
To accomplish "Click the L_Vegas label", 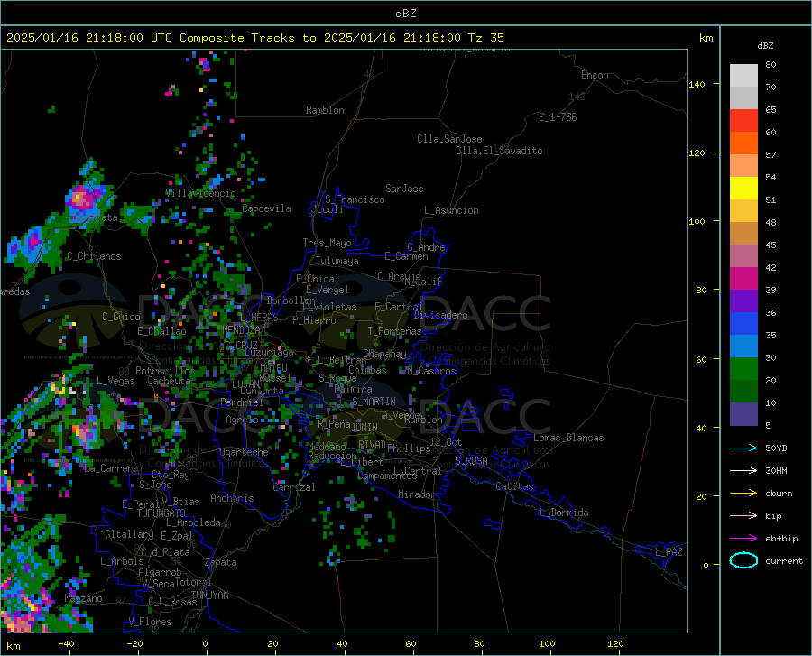I will [x=115, y=381].
